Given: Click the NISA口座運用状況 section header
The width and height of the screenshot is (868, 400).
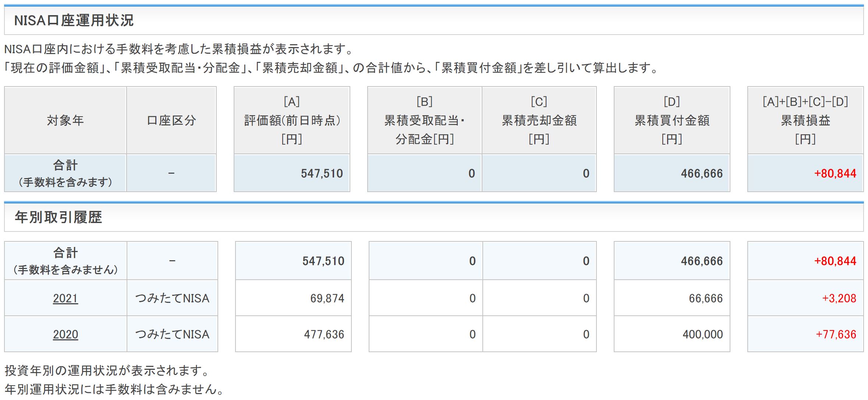Looking at the screenshot, I should click(x=74, y=21).
